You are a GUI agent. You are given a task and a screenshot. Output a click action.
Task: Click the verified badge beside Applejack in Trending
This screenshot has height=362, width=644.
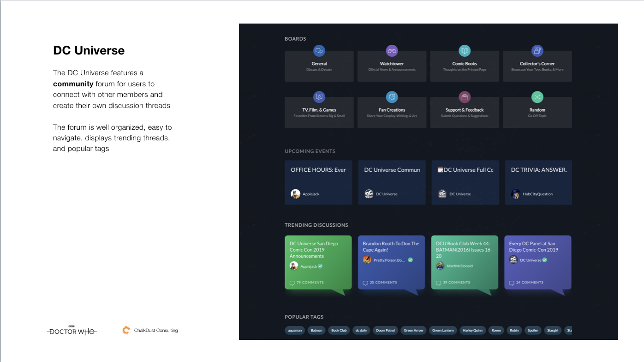(x=320, y=266)
